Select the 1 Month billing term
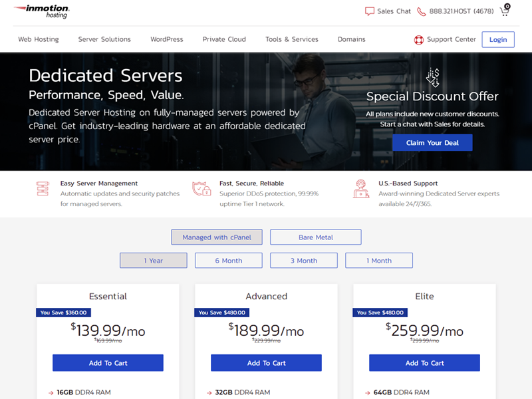 379,261
